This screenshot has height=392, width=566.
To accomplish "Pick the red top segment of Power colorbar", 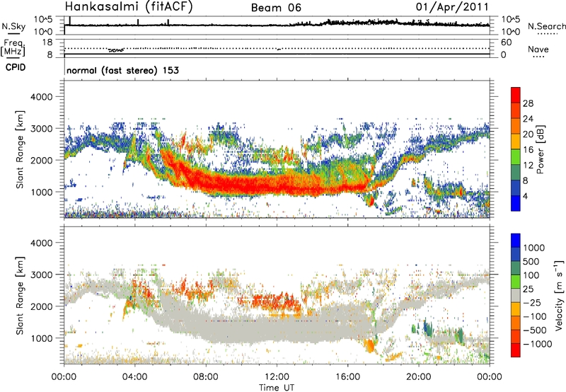I will coord(516,95).
